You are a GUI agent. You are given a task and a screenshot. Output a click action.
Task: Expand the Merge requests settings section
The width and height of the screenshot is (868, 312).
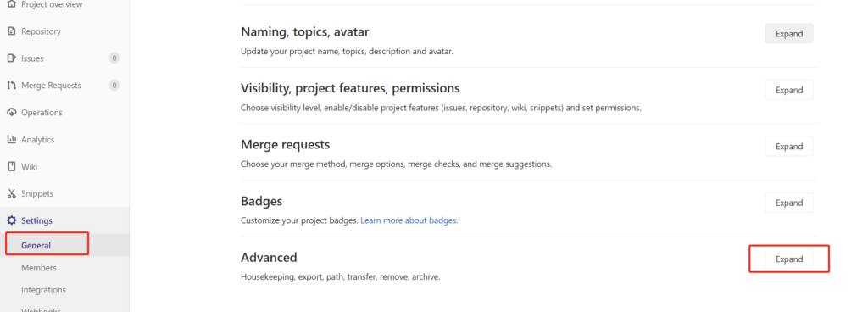click(x=789, y=147)
